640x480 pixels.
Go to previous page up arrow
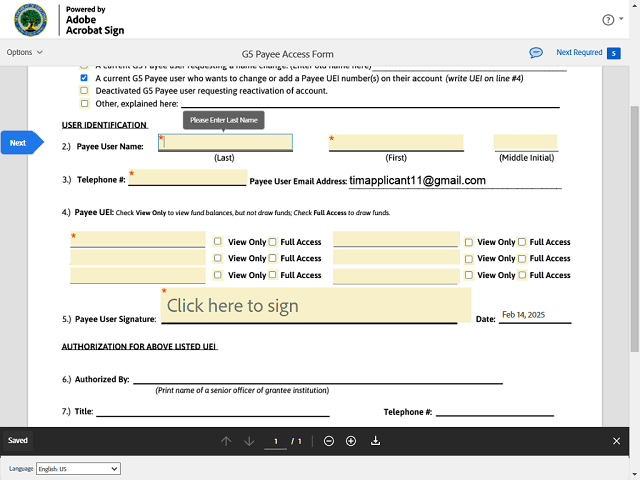pyautogui.click(x=226, y=441)
